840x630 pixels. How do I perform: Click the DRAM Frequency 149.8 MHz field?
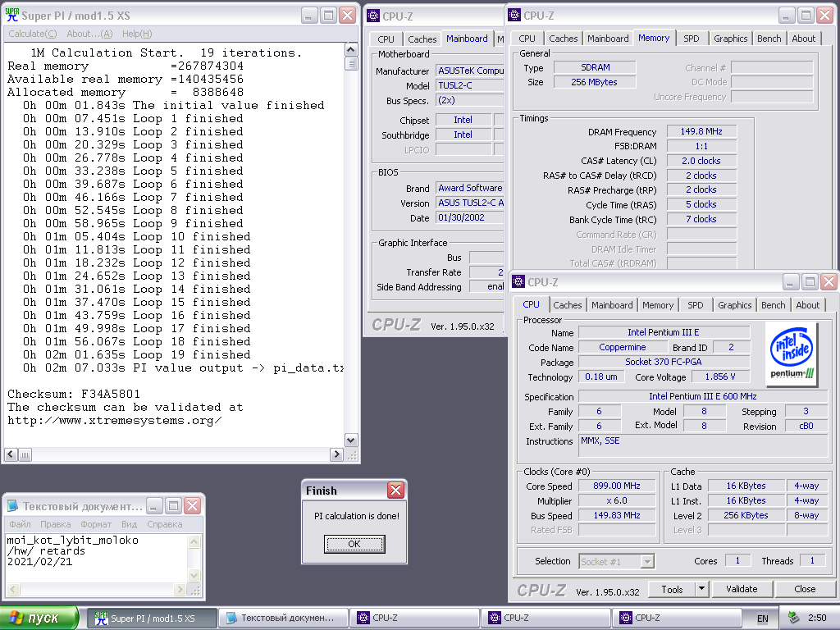[x=701, y=131]
